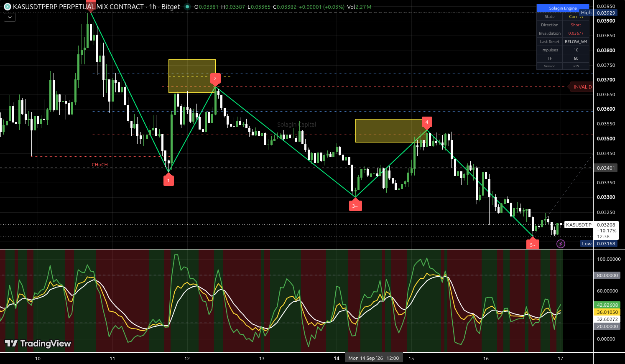Click the yellow 36.01050 indicator value
The width and height of the screenshot is (625, 364).
pos(607,312)
